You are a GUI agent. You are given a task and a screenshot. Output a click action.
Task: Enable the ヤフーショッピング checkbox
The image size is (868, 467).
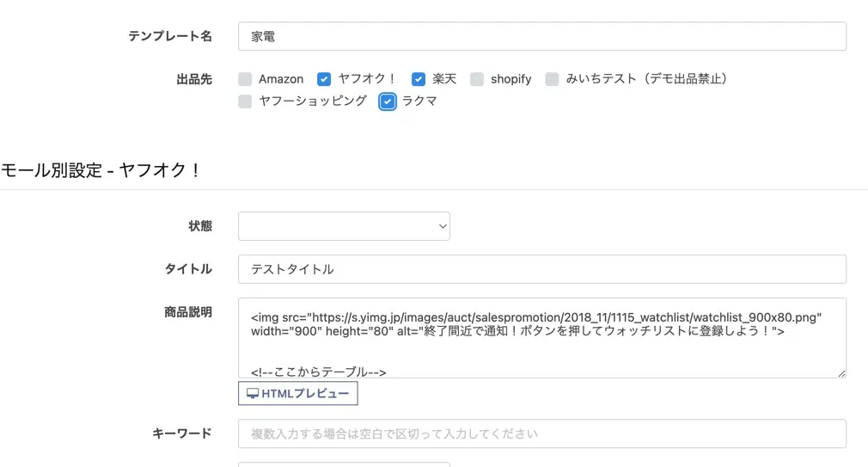(x=246, y=101)
